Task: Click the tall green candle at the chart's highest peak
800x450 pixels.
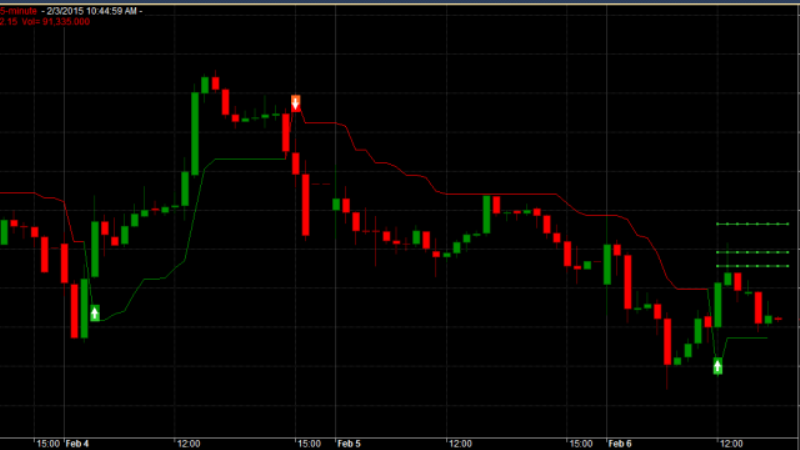Action: pos(195,134)
